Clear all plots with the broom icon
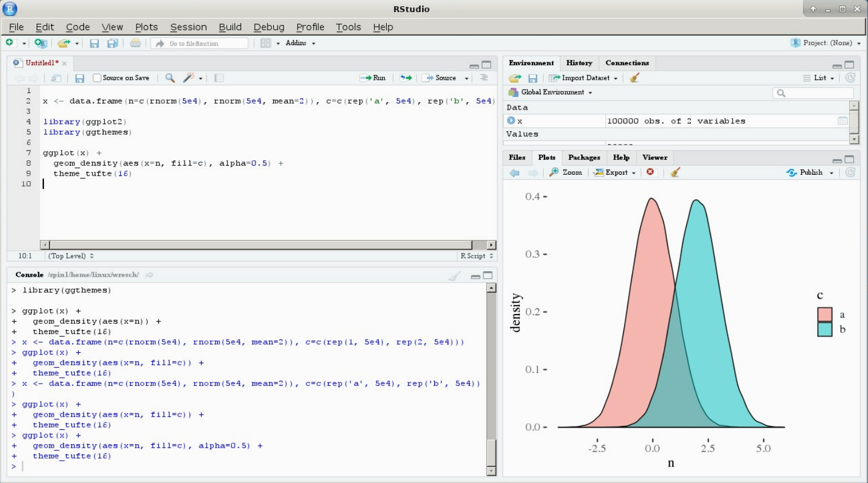Viewport: 868px width, 483px height. click(x=675, y=172)
